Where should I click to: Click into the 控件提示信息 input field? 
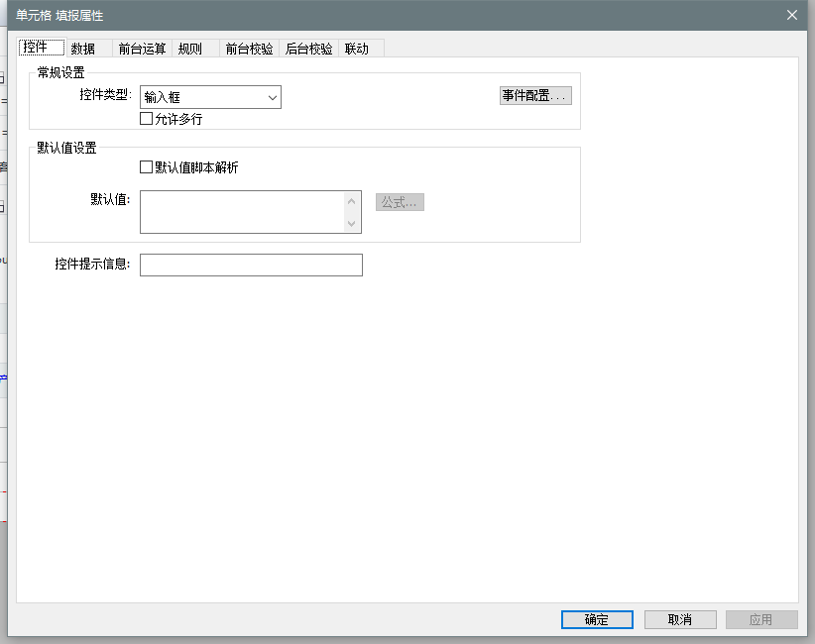click(251, 265)
